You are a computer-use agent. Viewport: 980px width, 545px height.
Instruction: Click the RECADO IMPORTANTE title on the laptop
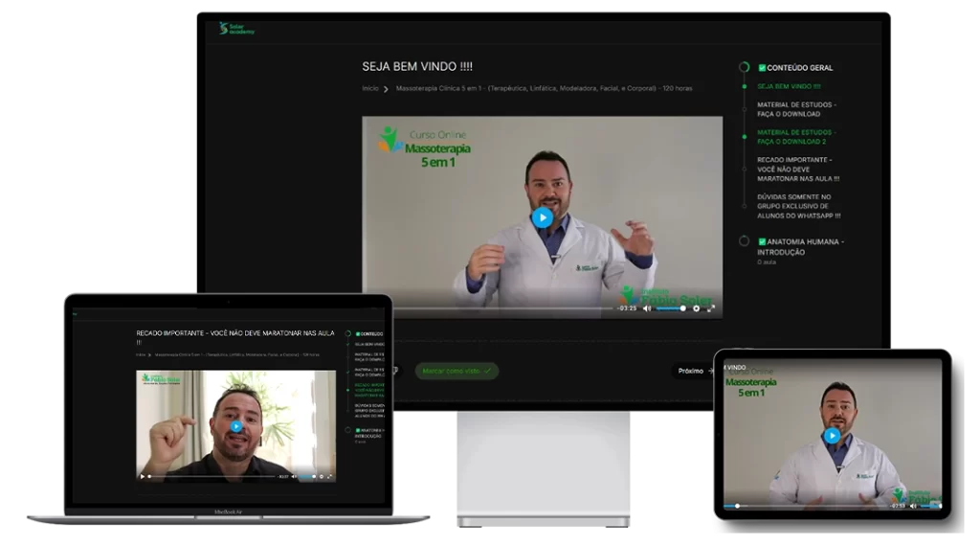coord(235,337)
